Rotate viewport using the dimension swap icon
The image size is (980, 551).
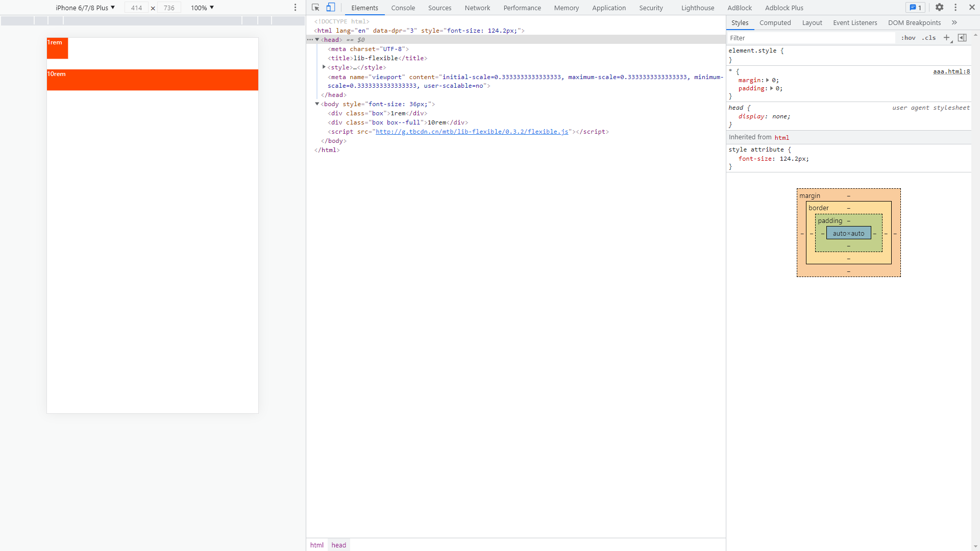153,8
